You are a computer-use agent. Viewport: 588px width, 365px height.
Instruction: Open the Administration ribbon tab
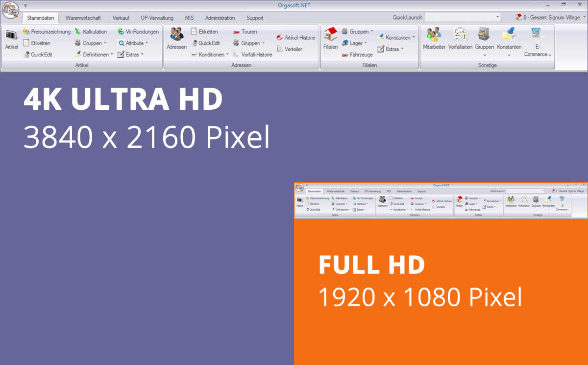(220, 18)
